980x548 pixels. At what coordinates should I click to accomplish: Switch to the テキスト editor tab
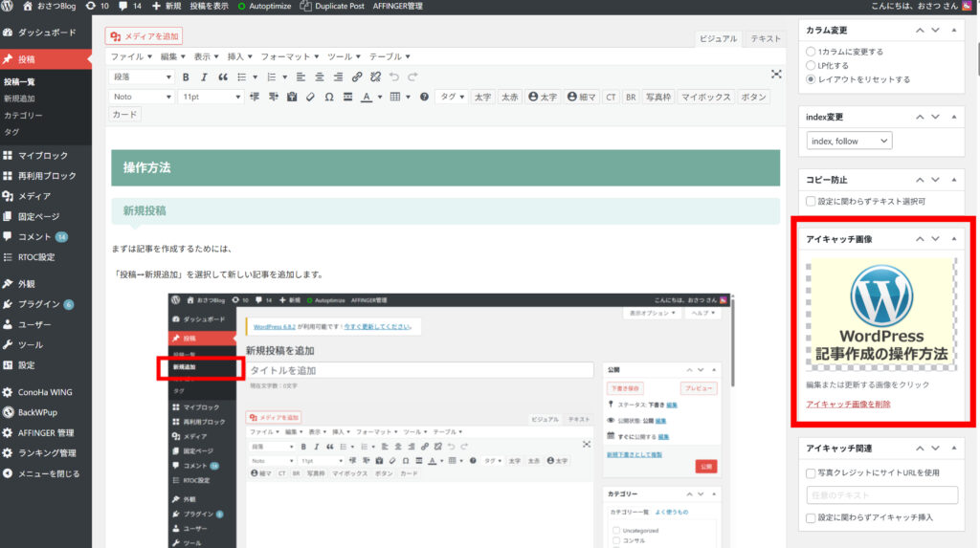click(x=766, y=39)
